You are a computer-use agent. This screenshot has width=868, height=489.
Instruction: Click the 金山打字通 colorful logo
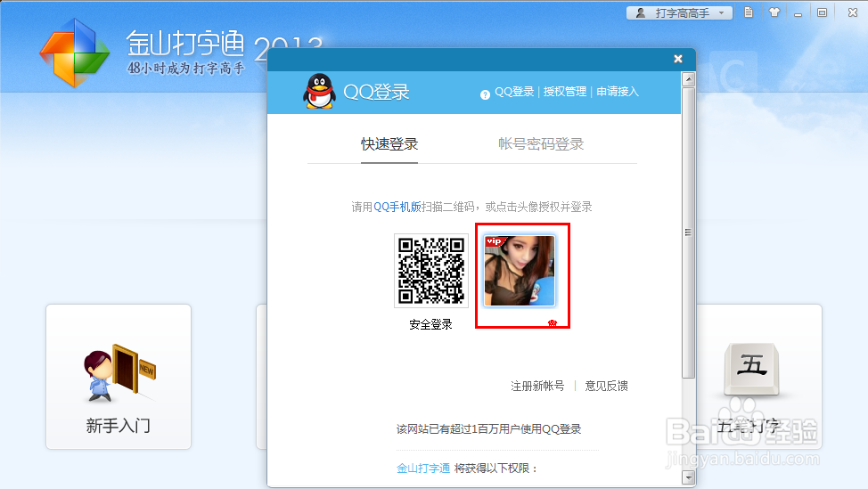(74, 53)
